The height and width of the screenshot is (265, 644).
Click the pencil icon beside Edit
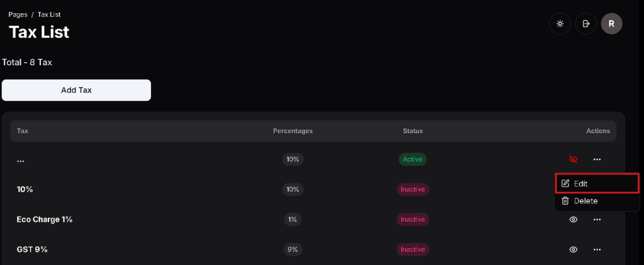pyautogui.click(x=565, y=183)
